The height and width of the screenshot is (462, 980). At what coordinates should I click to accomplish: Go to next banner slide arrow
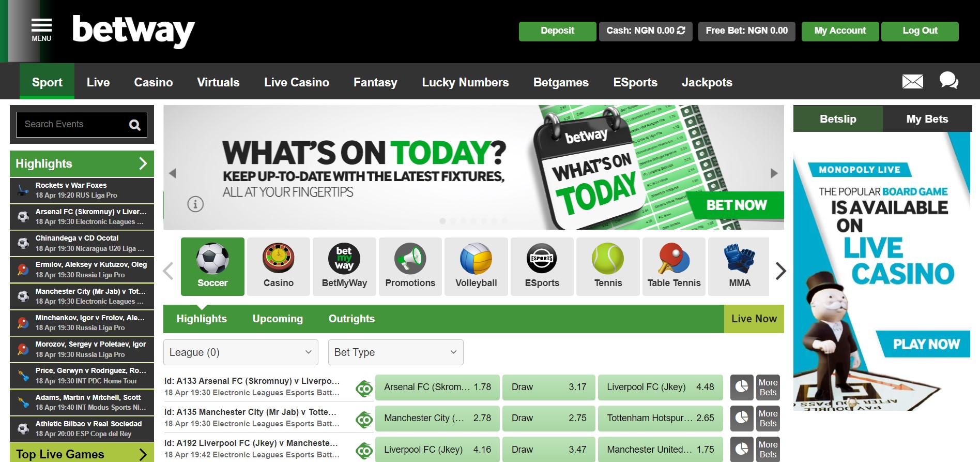click(774, 173)
